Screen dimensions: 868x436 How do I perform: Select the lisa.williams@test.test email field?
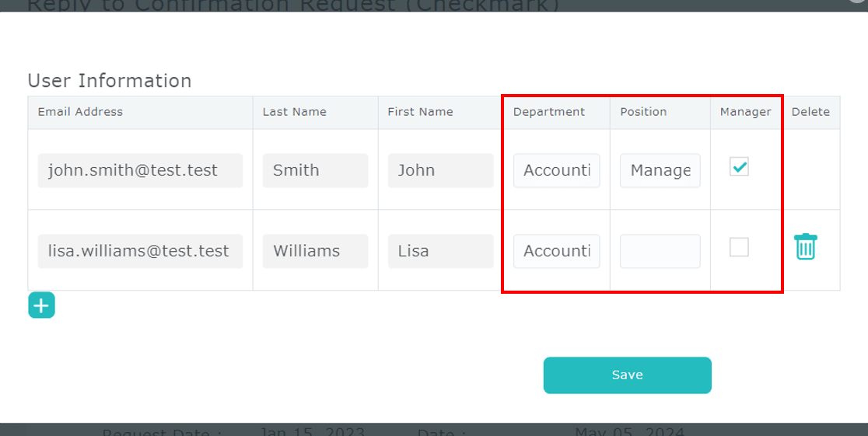pos(140,251)
